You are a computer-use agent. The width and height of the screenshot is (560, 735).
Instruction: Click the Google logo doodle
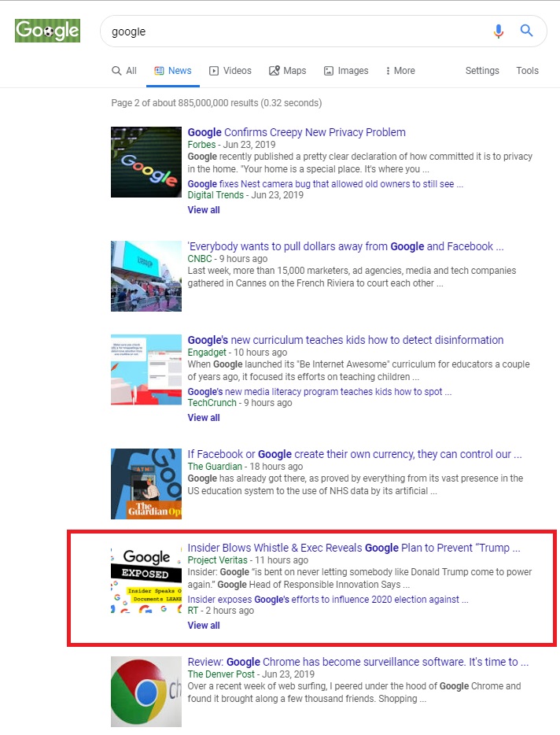click(x=47, y=31)
